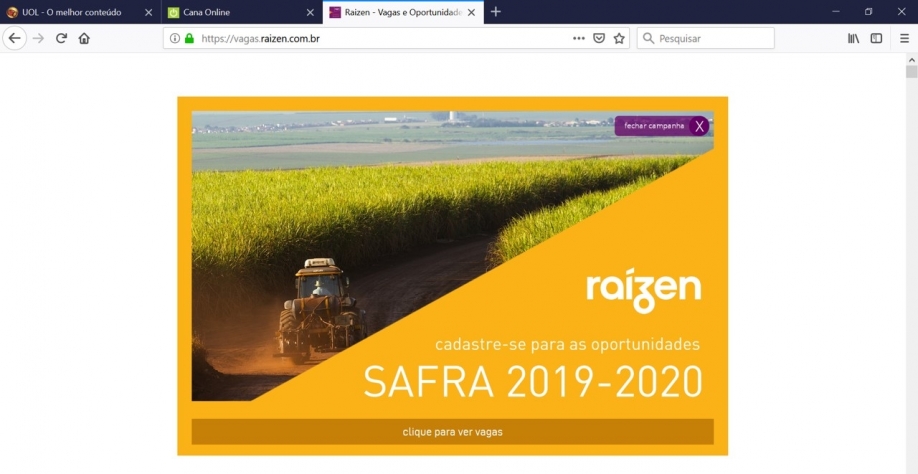The width and height of the screenshot is (918, 474).
Task: Bookmark this page with the star icon
Action: tap(619, 38)
